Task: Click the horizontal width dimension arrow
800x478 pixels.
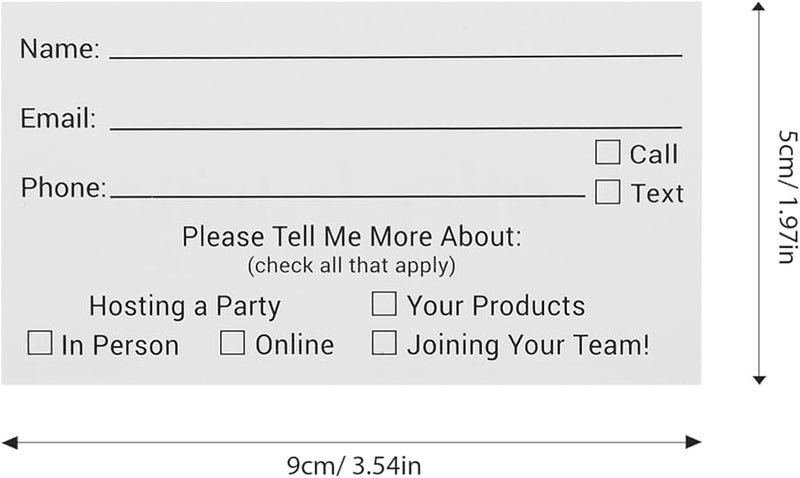Action: (x=353, y=439)
